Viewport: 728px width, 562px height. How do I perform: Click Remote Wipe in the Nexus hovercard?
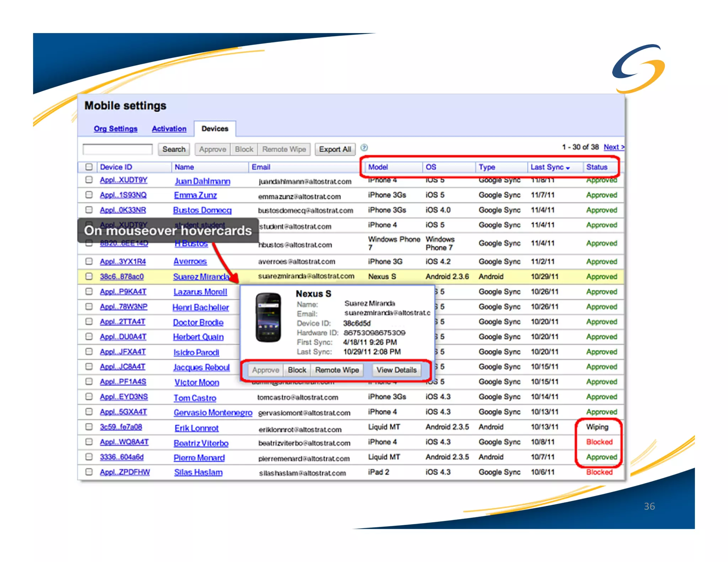pos(337,370)
